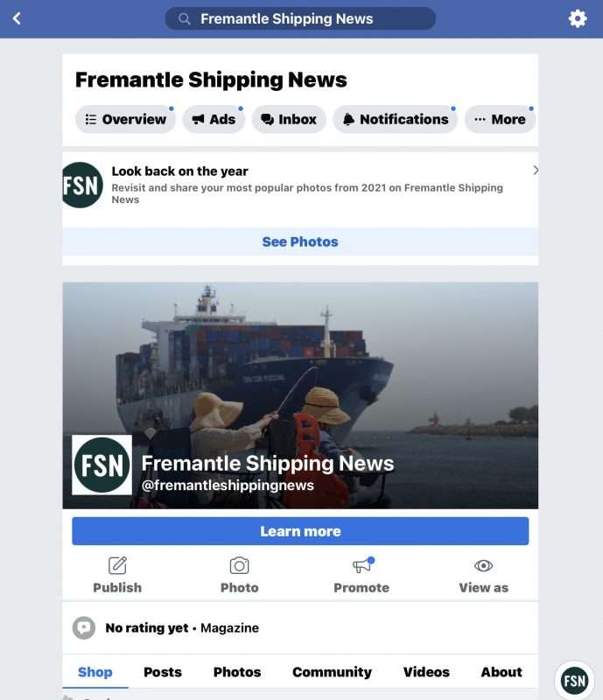Tap the Photo camera icon

click(x=240, y=565)
